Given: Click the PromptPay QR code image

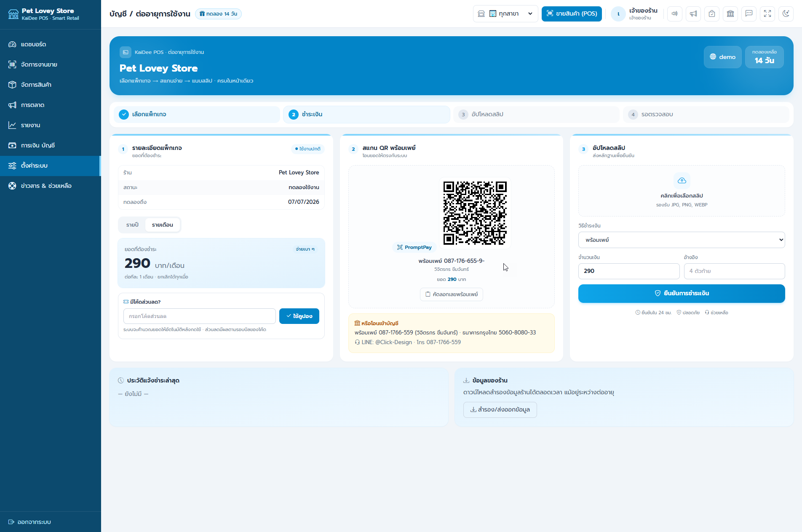Looking at the screenshot, I should tap(475, 213).
